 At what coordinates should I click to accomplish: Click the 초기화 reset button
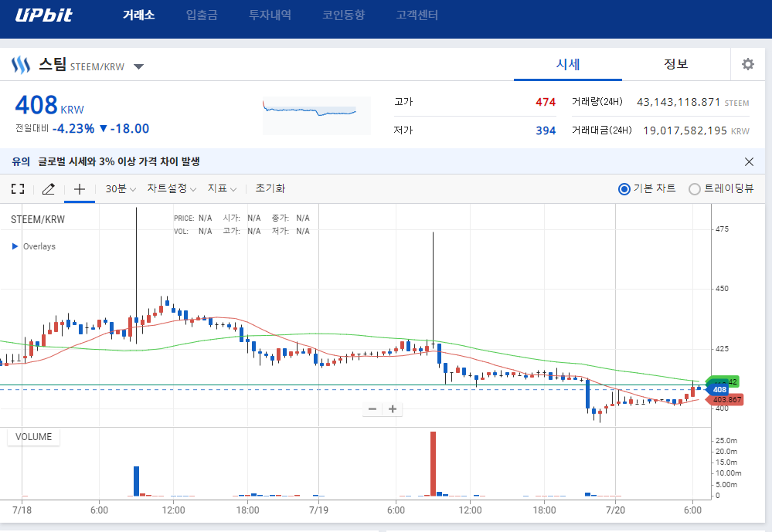[270, 188]
